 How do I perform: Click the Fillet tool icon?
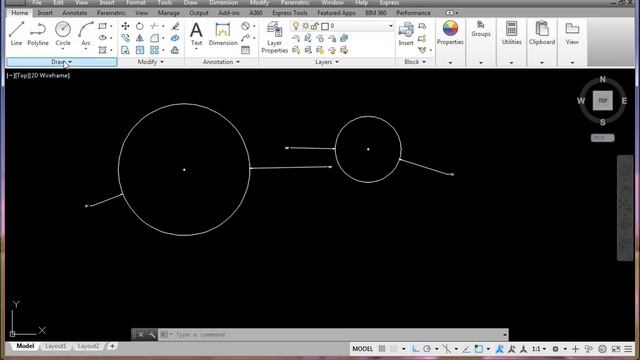coord(154,38)
